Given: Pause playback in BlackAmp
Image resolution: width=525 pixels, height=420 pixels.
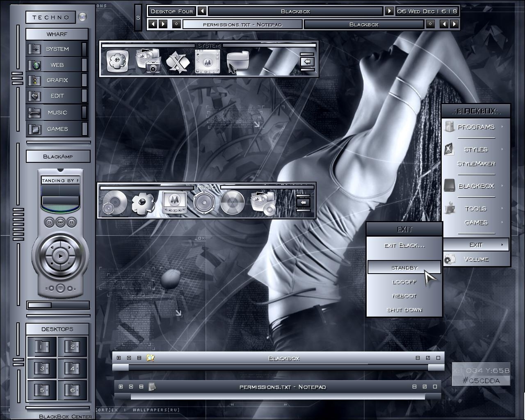Looking at the screenshot, I should point(69,264).
